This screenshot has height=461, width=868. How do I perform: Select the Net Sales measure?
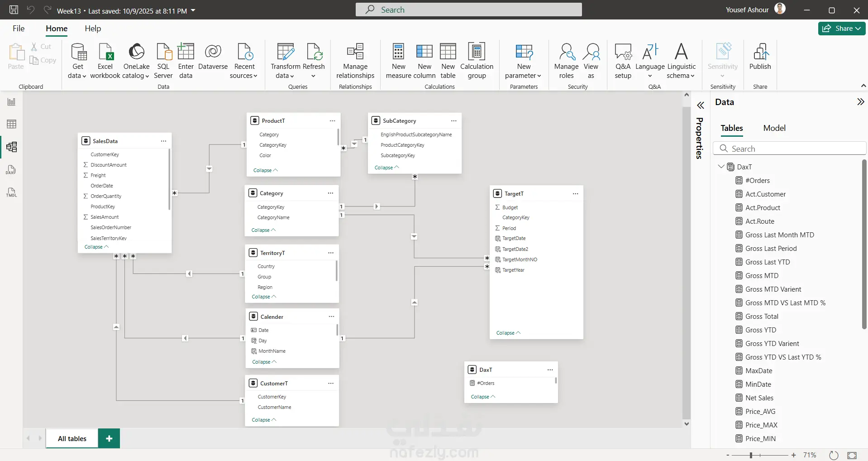[759, 398]
